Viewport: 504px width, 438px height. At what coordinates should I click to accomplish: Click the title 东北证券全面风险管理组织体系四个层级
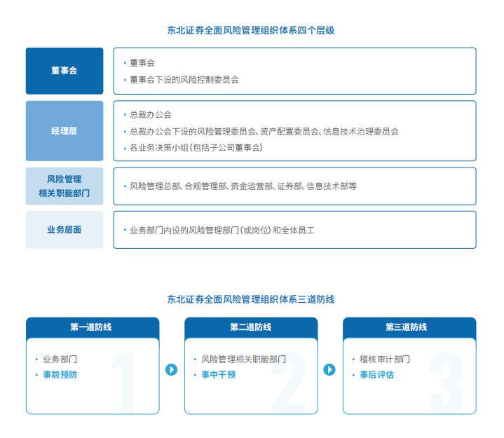point(251,31)
